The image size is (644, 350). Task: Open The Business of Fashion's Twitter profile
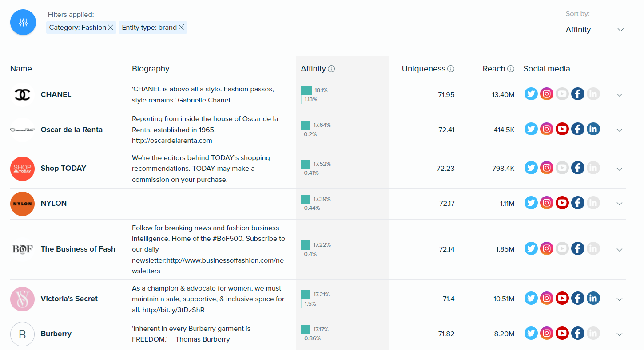tap(531, 248)
